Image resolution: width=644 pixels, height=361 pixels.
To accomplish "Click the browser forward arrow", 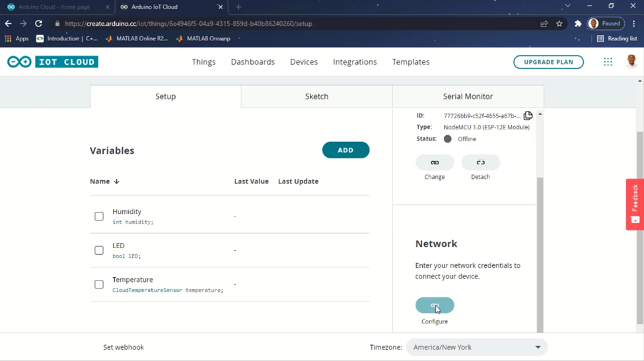I will 23,24.
